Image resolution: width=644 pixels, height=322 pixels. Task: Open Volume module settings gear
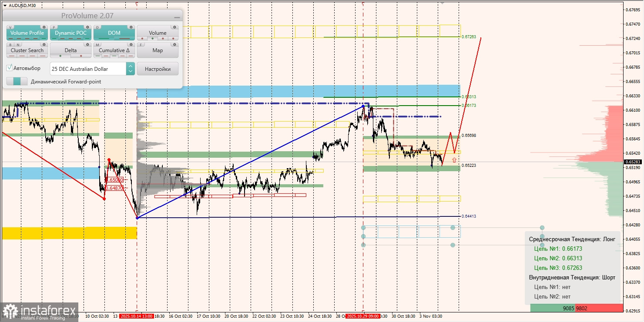174,27
